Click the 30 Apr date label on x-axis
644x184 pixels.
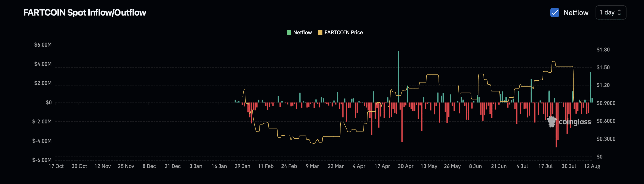click(406, 166)
